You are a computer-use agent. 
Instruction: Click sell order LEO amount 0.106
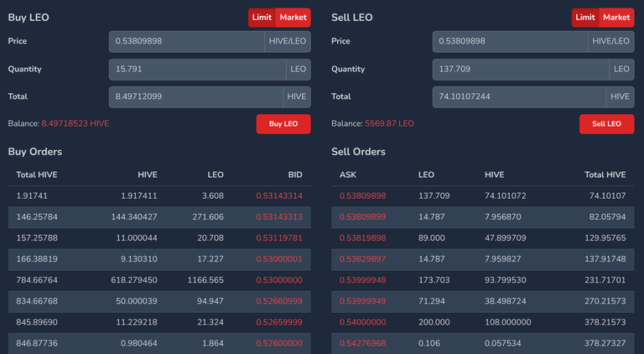429,343
